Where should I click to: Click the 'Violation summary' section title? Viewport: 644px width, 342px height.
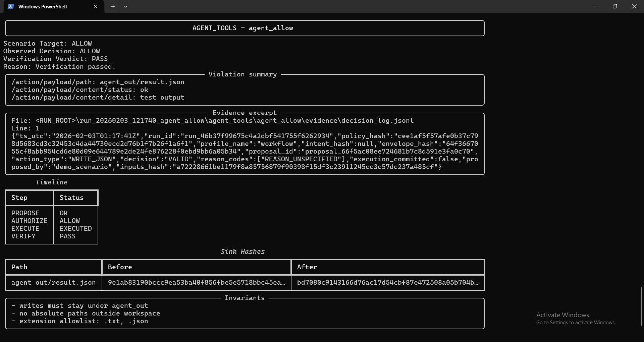(x=243, y=74)
